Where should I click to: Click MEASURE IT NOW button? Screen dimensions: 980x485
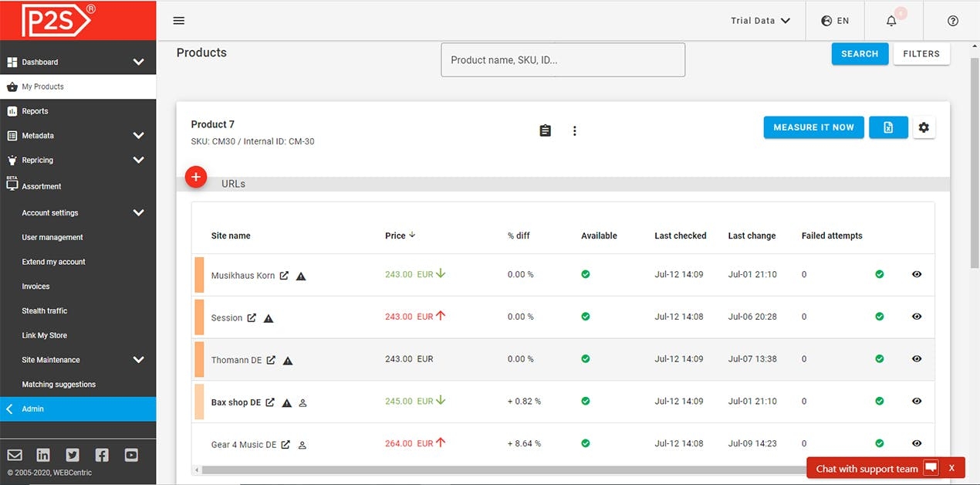click(x=813, y=127)
